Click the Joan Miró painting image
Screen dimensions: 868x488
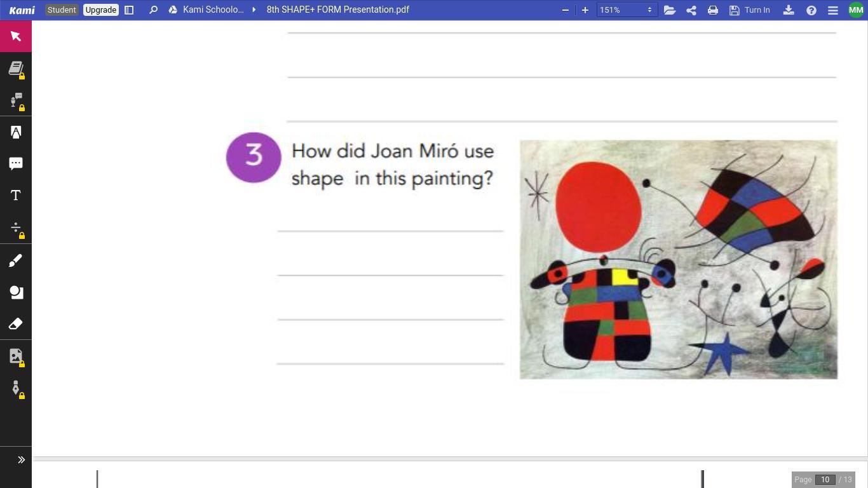tap(679, 260)
